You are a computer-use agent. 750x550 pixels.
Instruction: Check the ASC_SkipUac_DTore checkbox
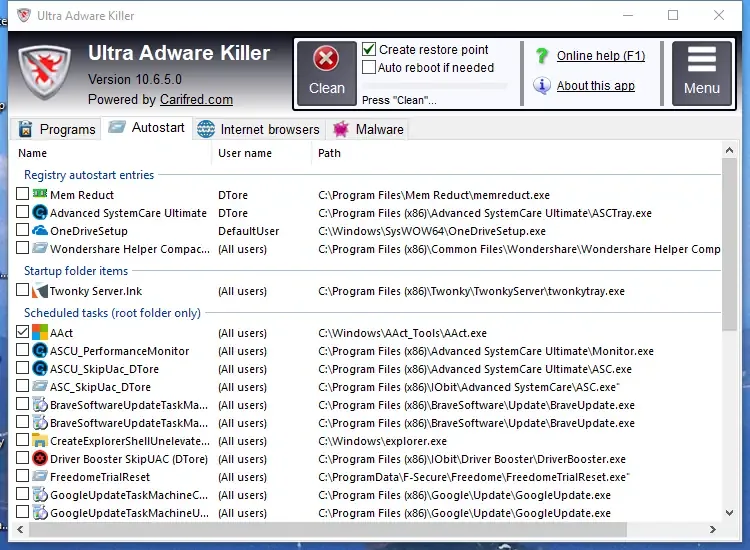[22, 385]
